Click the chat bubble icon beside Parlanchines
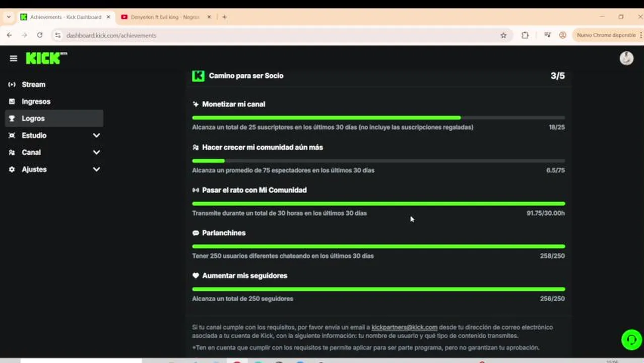644x363 pixels. coord(196,233)
